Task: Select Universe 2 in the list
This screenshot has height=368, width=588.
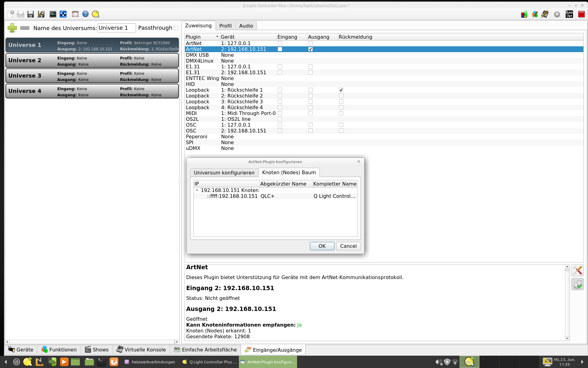Action: (x=92, y=60)
